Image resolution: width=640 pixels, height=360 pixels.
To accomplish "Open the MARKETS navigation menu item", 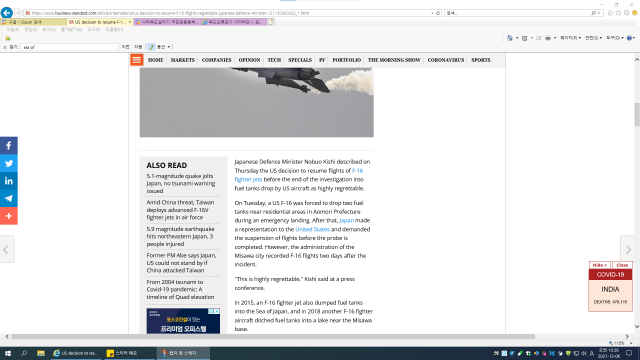I will [x=182, y=60].
